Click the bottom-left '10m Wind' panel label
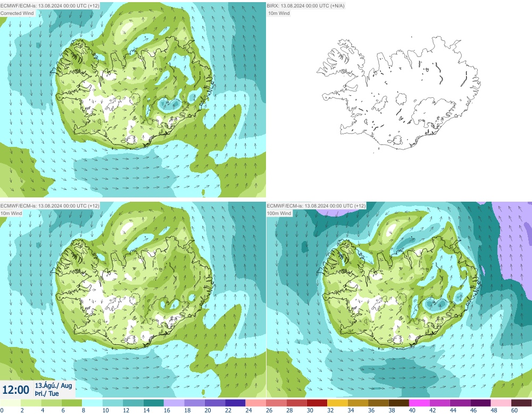Viewport: 532px width, 414px height. tap(11, 213)
